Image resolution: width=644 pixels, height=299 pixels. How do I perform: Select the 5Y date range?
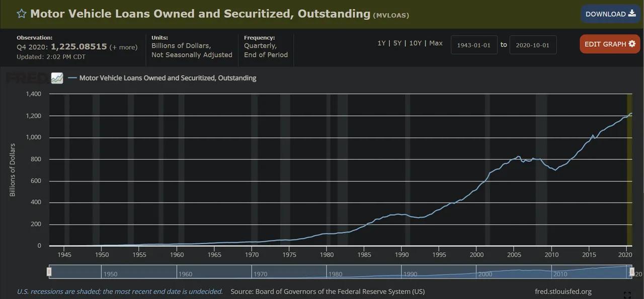(x=397, y=43)
